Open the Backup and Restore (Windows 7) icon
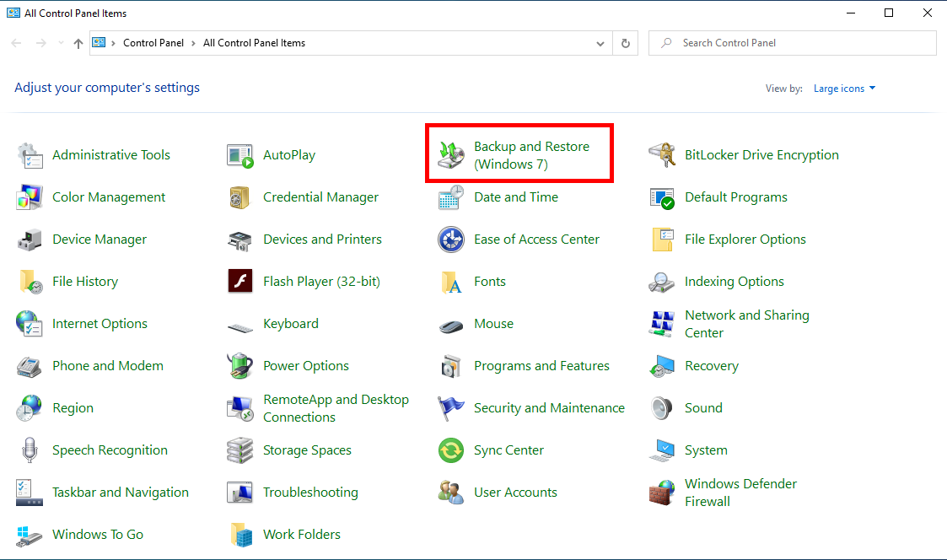Image resolution: width=947 pixels, height=560 pixels. tap(451, 155)
